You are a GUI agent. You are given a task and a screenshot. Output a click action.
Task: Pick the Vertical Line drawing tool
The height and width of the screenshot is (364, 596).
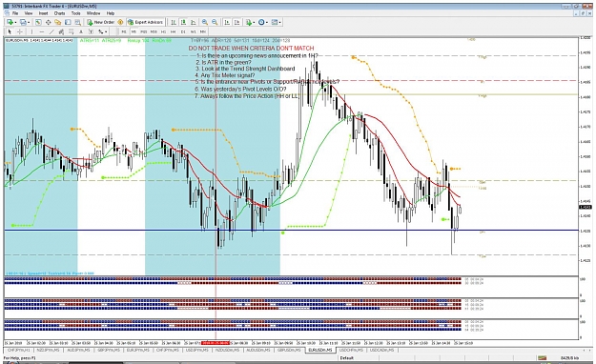(x=31, y=31)
